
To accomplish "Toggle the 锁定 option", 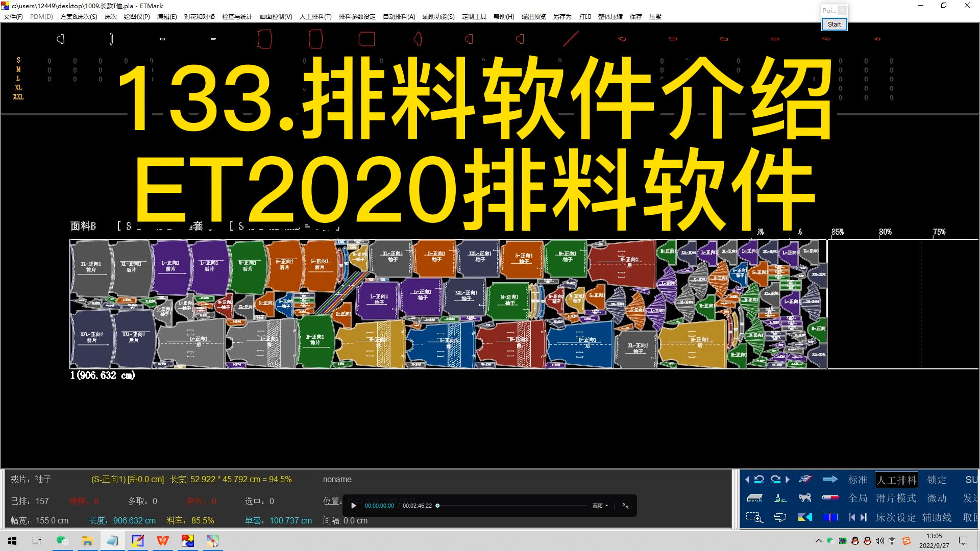I will (937, 480).
